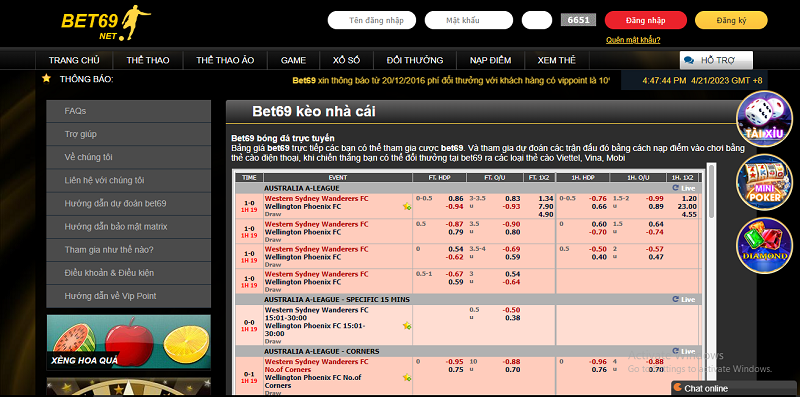
Task: Click FT O/U odds 0.83
Action: (x=513, y=198)
